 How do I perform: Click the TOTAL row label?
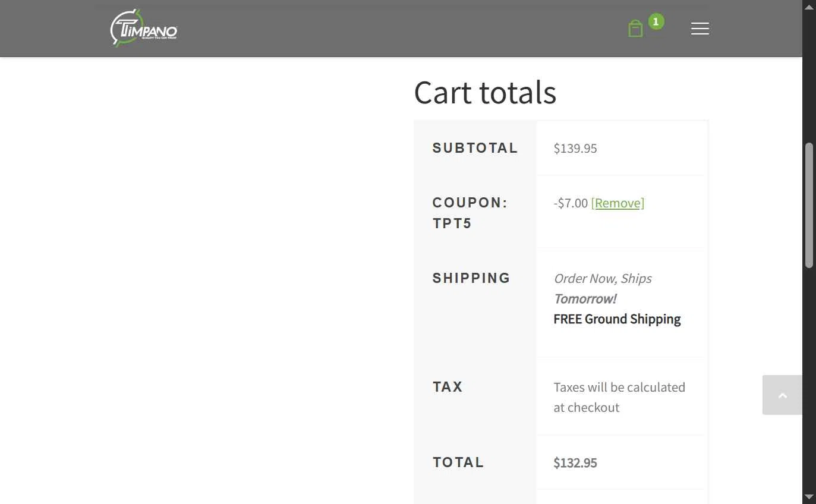pyautogui.click(x=458, y=462)
